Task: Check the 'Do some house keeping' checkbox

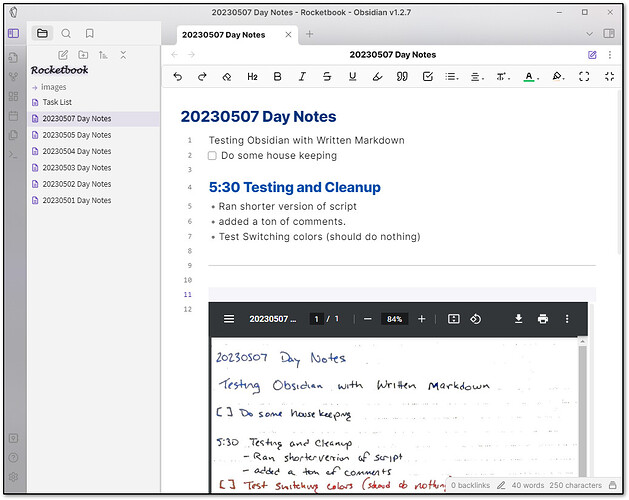Action: pyautogui.click(x=212, y=156)
